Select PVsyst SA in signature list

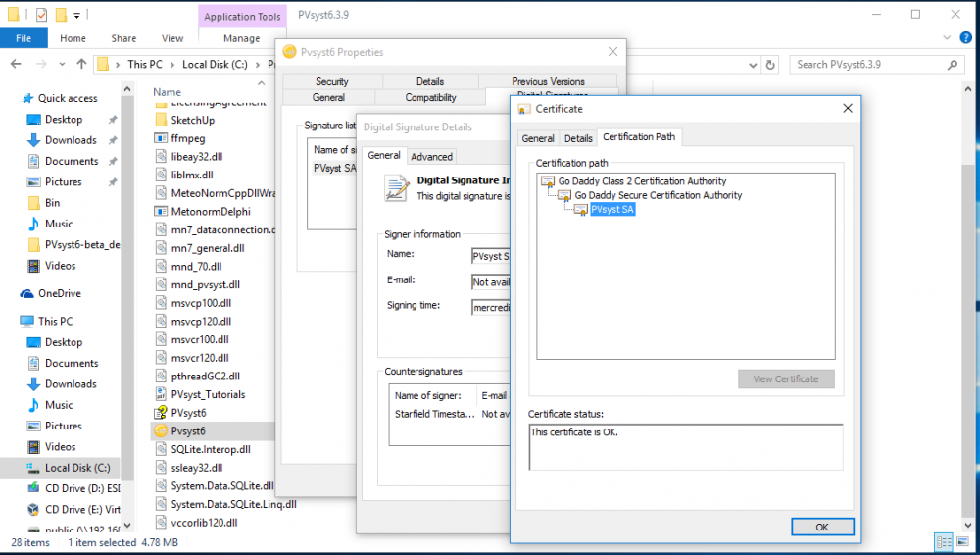(x=334, y=168)
